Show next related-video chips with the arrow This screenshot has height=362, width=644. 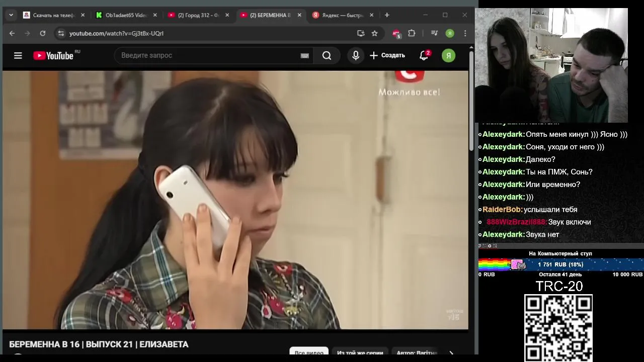coord(451,353)
